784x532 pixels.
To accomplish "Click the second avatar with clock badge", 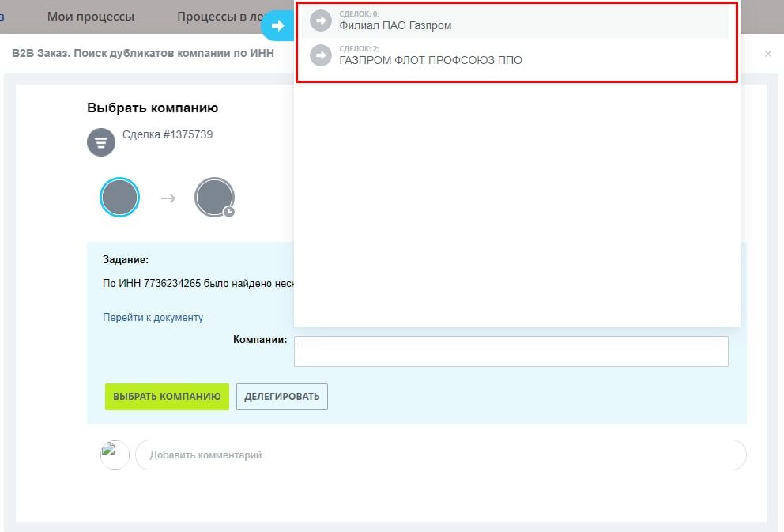I will point(214,198).
